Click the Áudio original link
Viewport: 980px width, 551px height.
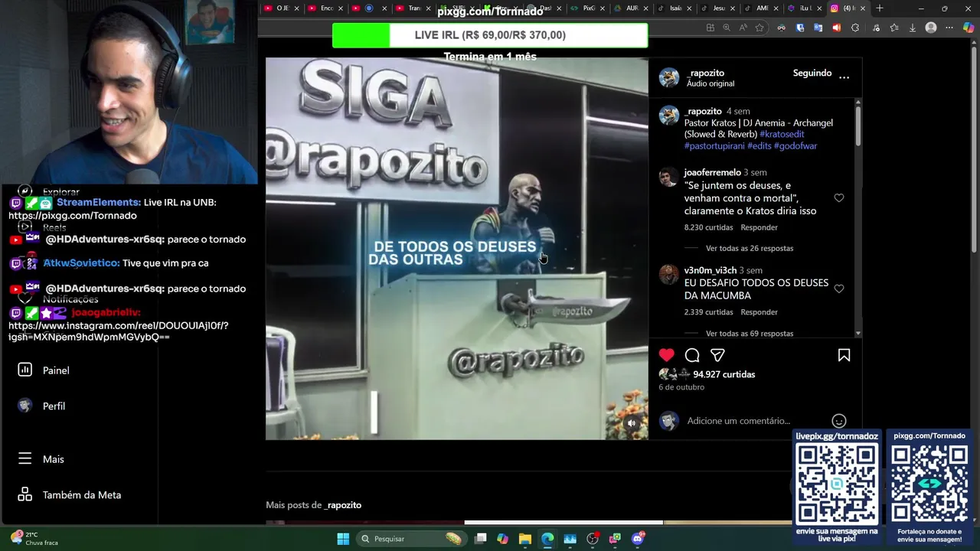[710, 83]
